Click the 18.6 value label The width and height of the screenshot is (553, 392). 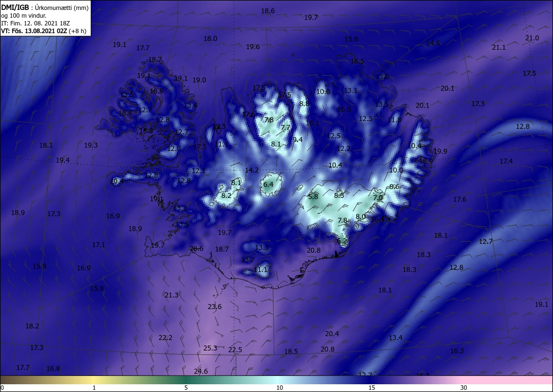(x=268, y=11)
